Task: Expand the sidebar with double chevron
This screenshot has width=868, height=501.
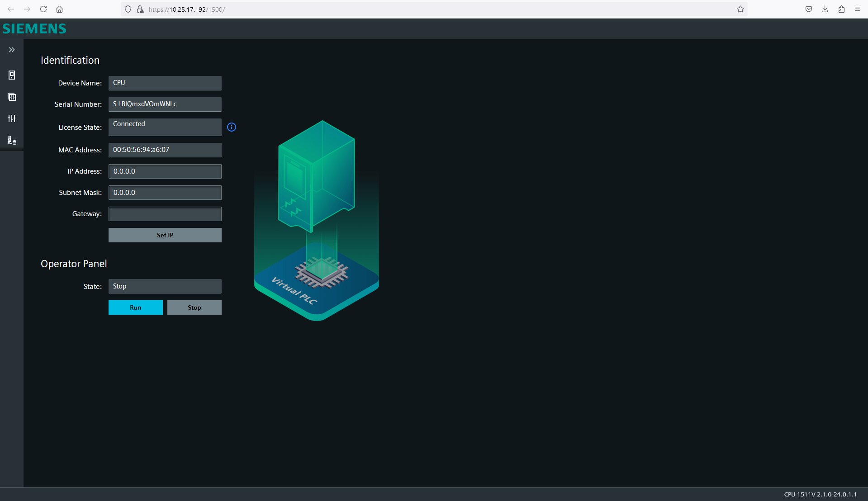Action: [12, 50]
